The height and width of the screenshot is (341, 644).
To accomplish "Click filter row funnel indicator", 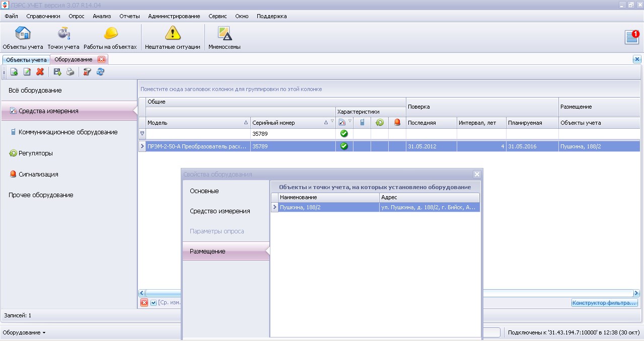I will (x=142, y=134).
